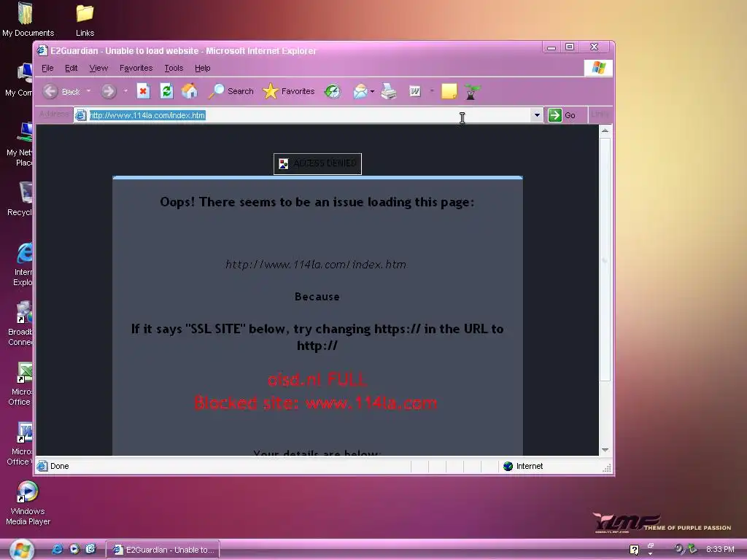Image resolution: width=747 pixels, height=560 pixels.
Task: Click the IE icon in title bar
Action: click(42, 50)
